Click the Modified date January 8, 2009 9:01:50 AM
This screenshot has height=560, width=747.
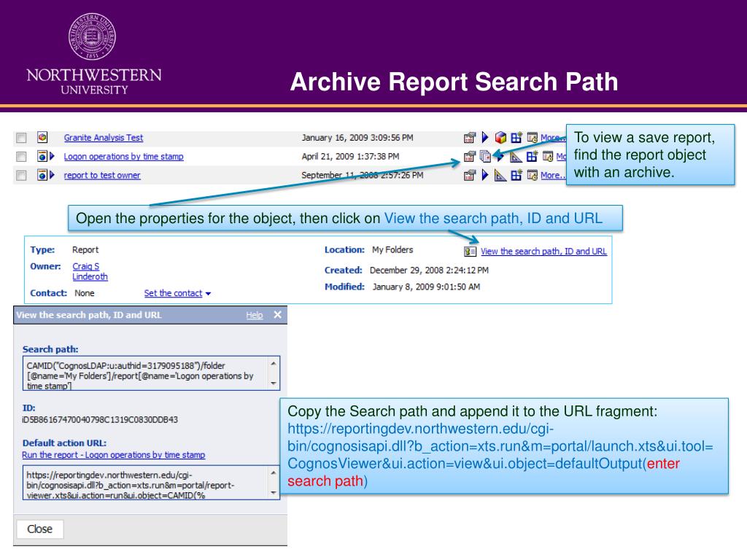tap(426, 287)
